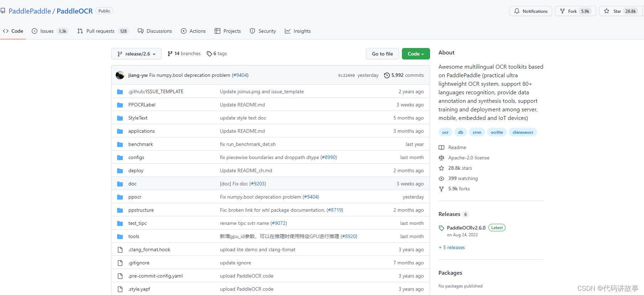
Task: Star the PaddleOCR repository
Action: click(621, 11)
